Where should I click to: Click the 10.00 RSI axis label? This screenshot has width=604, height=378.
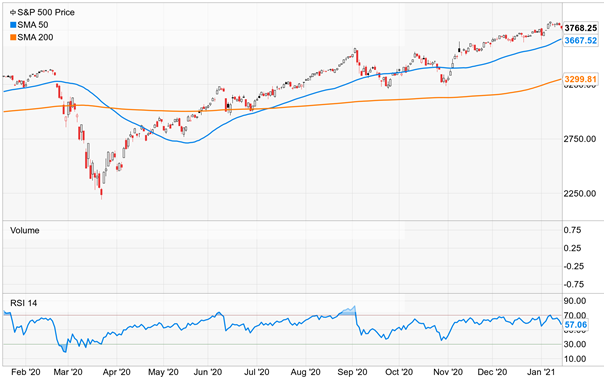coord(575,359)
